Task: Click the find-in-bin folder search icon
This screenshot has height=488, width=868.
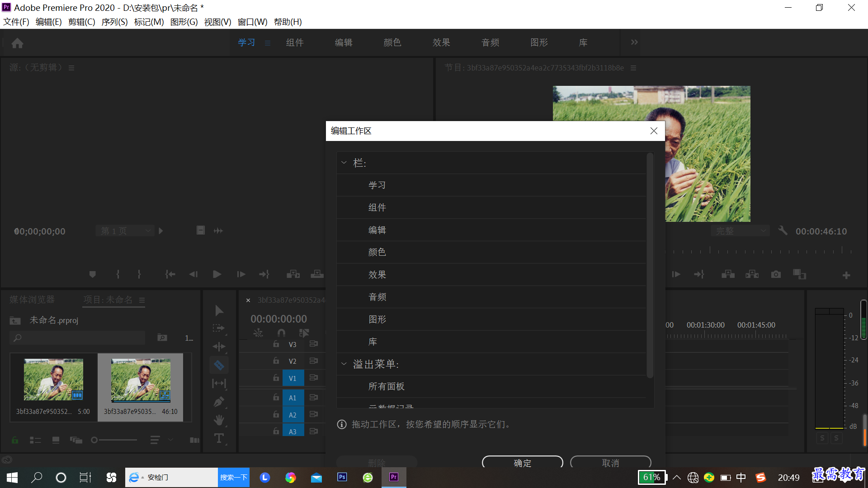Action: tap(162, 338)
